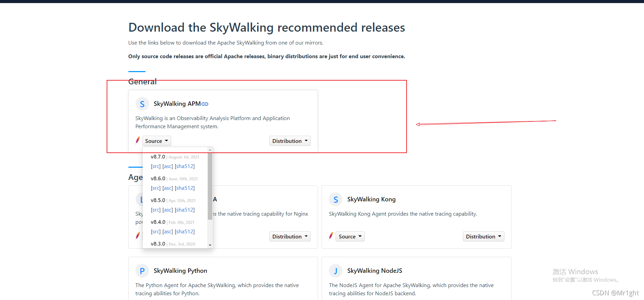Click the 'SkyWalking APM' title text

tap(177, 104)
